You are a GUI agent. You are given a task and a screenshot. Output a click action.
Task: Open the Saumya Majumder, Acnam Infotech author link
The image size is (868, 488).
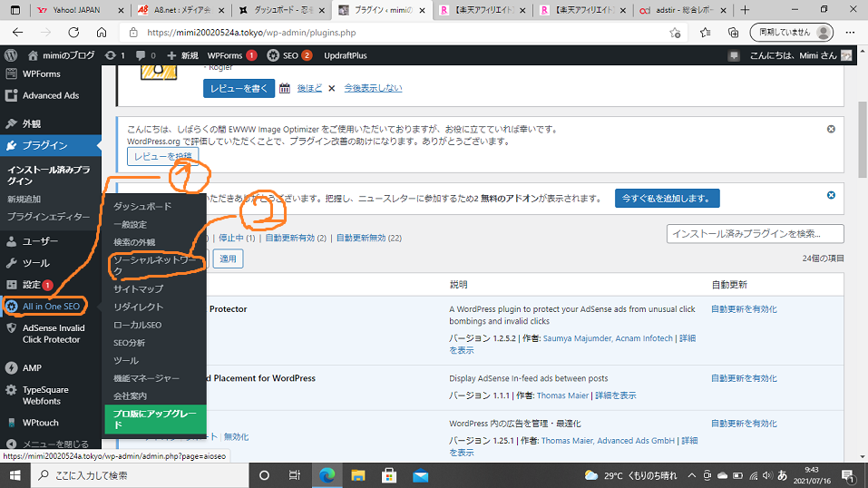[x=608, y=338]
